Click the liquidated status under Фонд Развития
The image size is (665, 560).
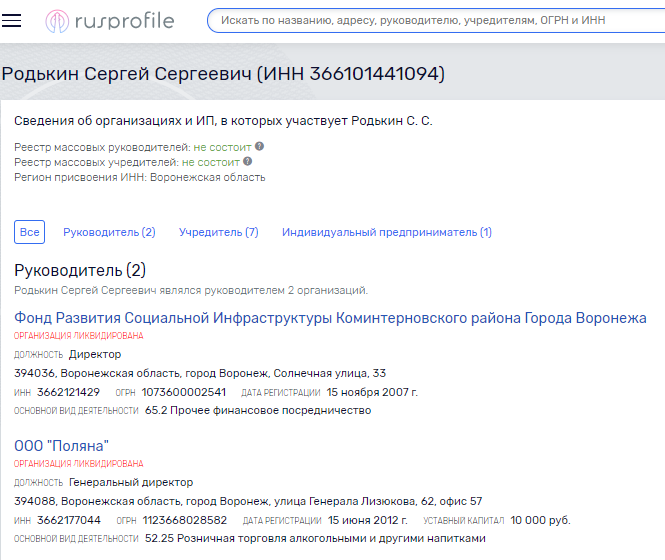78,336
